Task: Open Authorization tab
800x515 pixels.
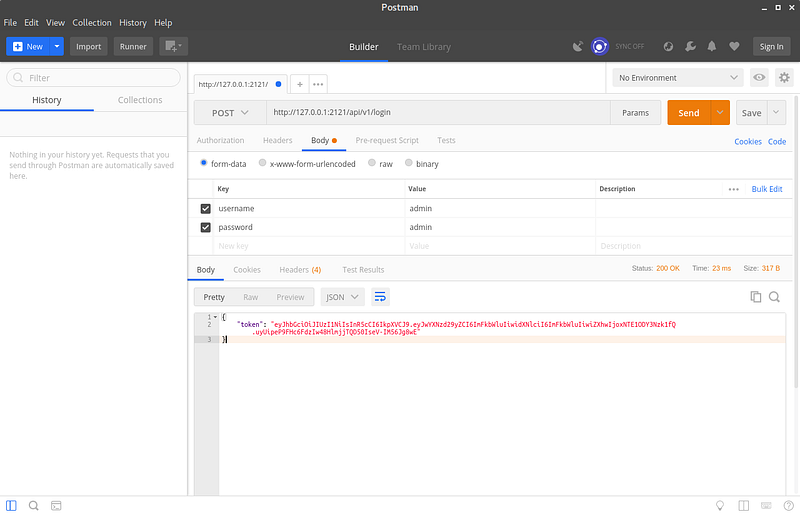Action: (220, 140)
